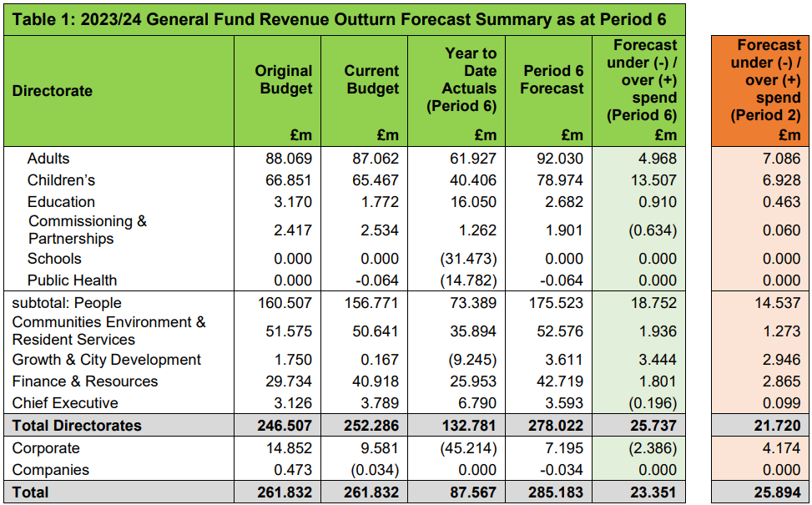Select Adults current budget 87.062
The height and width of the screenshot is (505, 812).
click(376, 159)
